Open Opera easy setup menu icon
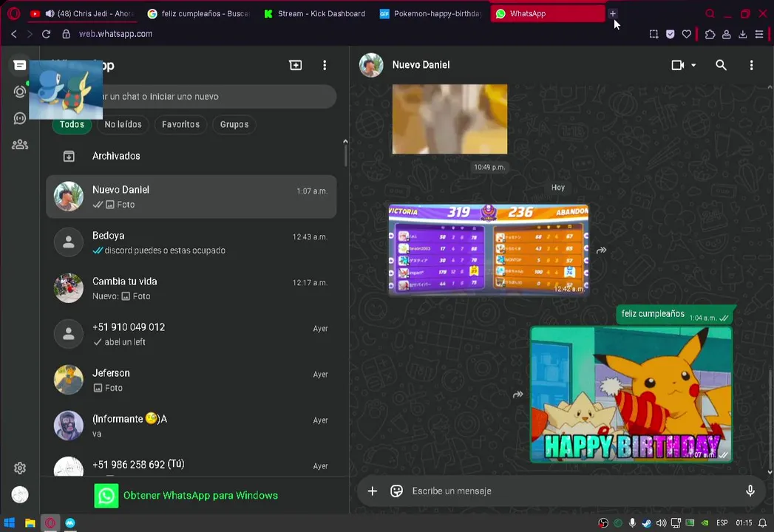Viewport: 774px width, 532px height. tap(759, 34)
